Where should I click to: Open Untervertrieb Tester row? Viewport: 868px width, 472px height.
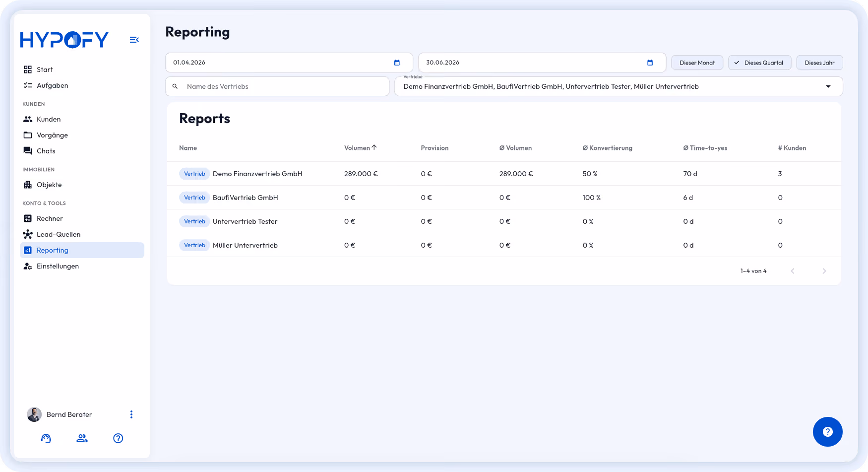(x=504, y=221)
